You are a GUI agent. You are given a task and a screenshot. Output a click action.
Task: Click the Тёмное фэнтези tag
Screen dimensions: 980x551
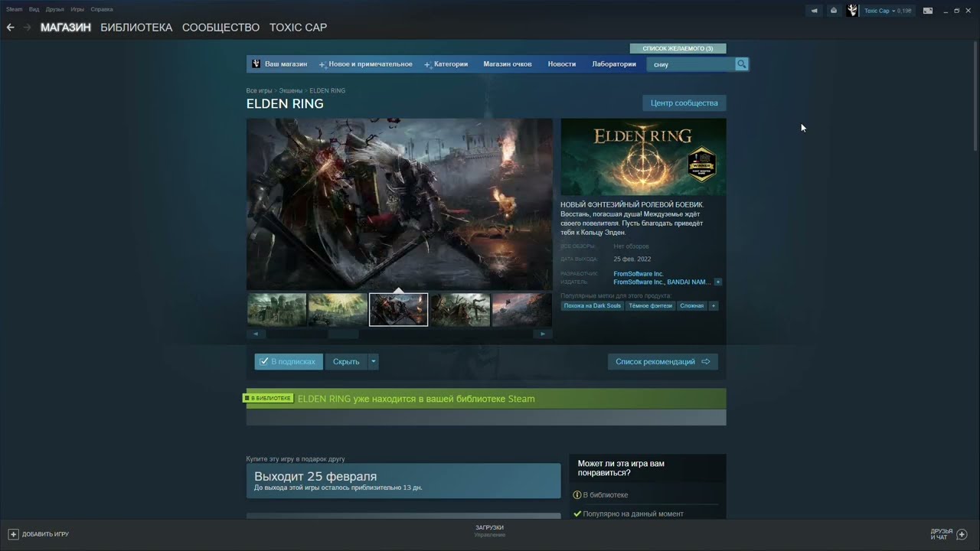point(651,306)
